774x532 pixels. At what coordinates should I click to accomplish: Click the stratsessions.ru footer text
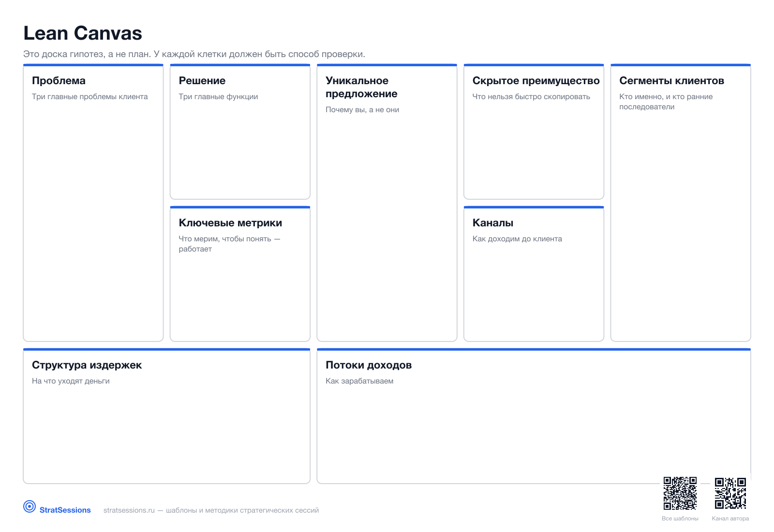point(211,510)
